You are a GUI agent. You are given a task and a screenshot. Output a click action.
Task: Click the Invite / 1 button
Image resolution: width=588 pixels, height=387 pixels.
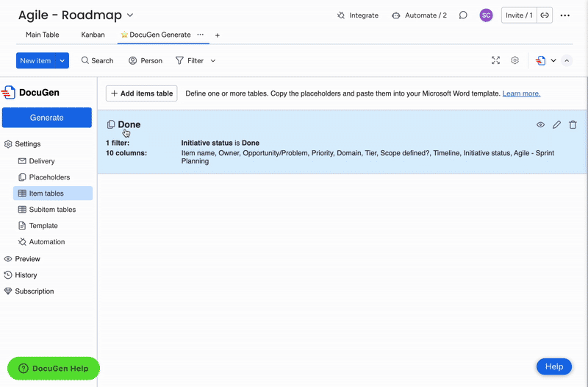click(519, 15)
